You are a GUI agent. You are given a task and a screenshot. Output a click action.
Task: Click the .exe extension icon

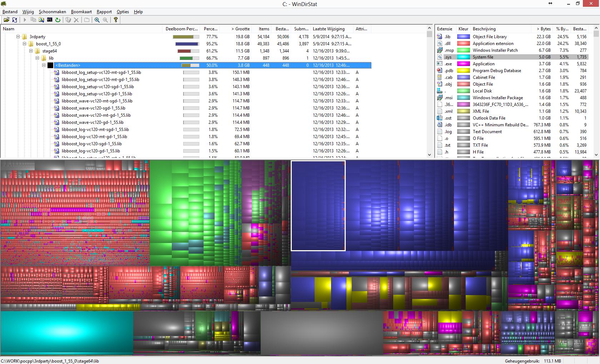(440, 64)
